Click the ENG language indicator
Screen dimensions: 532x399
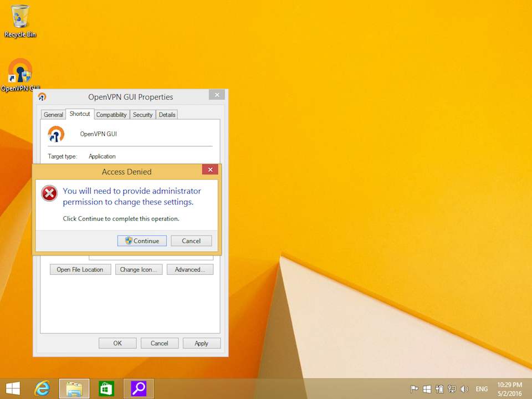pyautogui.click(x=482, y=389)
